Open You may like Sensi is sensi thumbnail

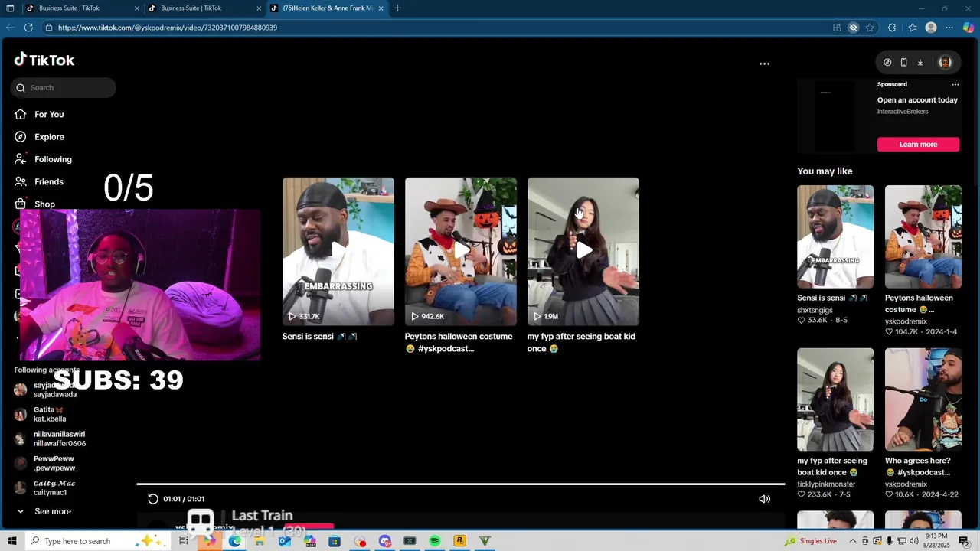pos(835,236)
